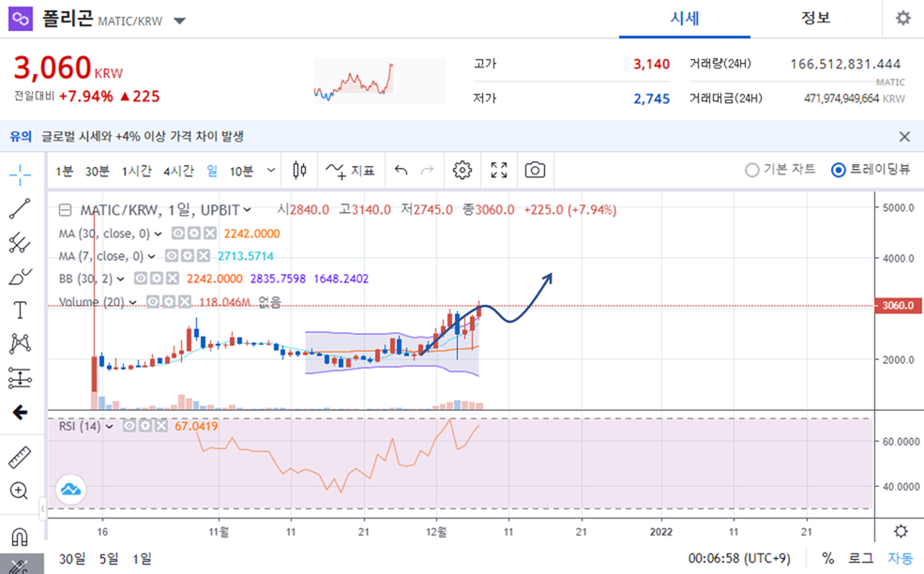924x574 pixels.
Task: Switch to the 정보 tab
Action: 815,19
